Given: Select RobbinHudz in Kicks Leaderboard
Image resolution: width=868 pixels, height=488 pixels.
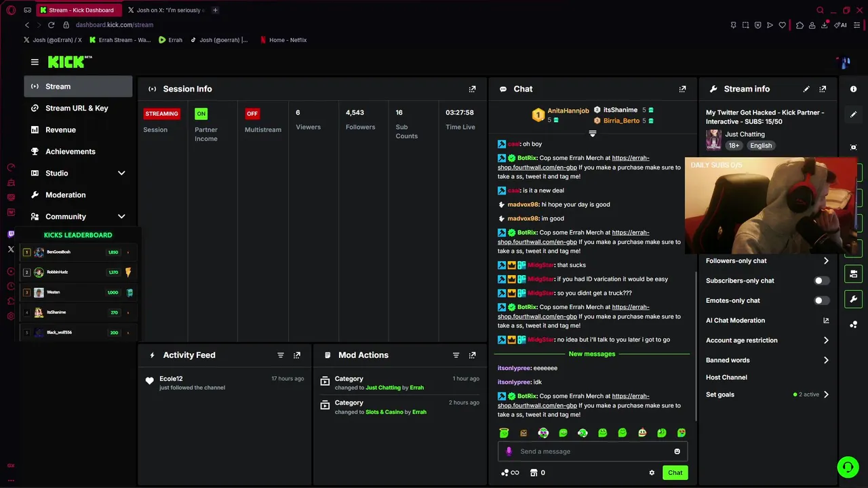Looking at the screenshot, I should pyautogui.click(x=78, y=272).
